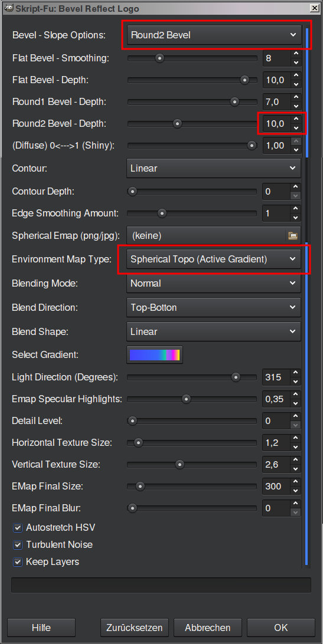Image resolution: width=323 pixels, height=644 pixels.
Task: Open the Bevel Slope Options dropdown
Action: [214, 35]
